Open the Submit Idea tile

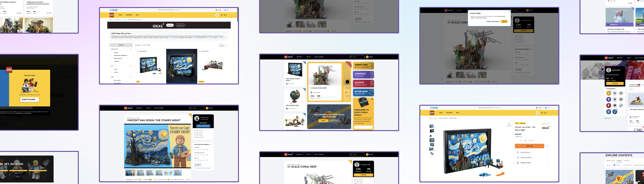click(x=363, y=66)
